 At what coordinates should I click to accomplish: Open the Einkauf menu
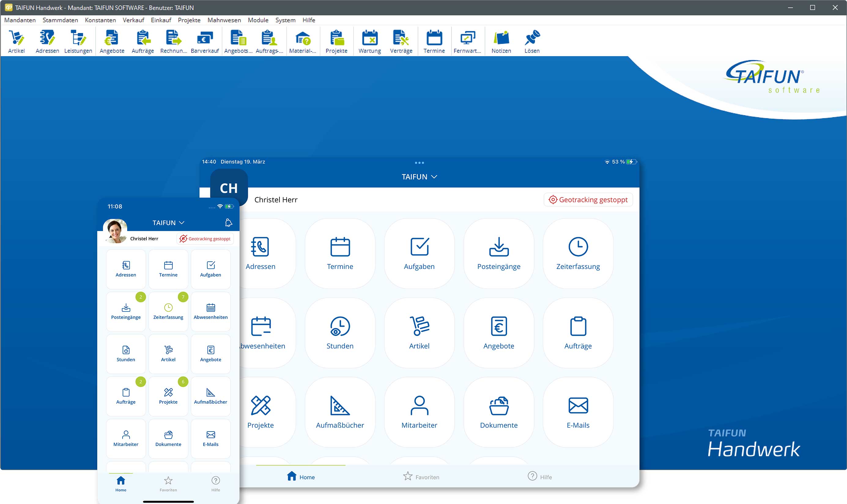(x=161, y=20)
